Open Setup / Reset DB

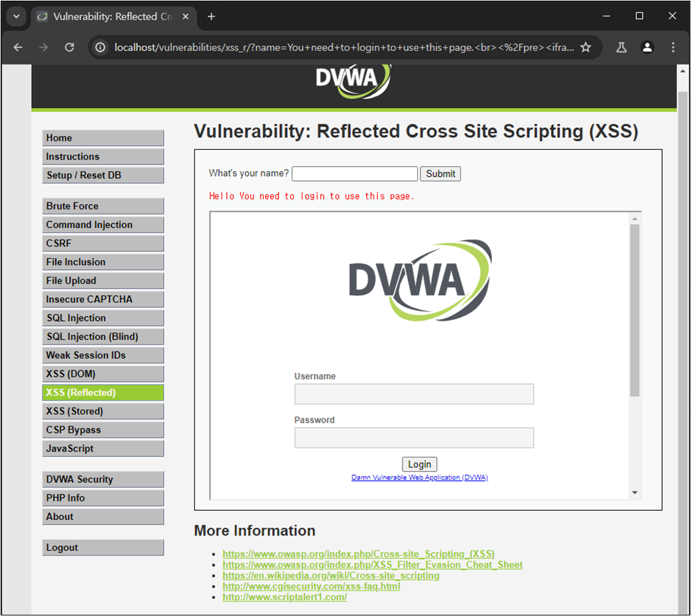tap(103, 175)
